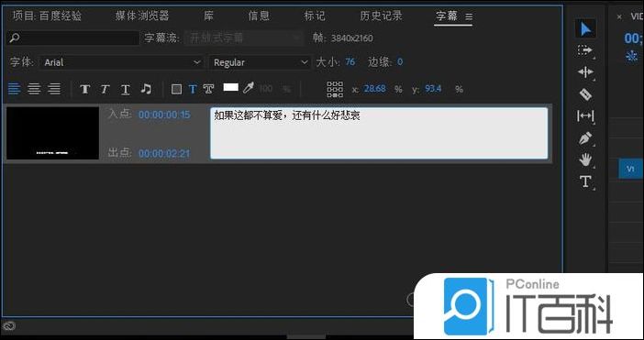Viewport: 644px width, 340px height.
Task: Click the caption search field
Action: tap(72, 38)
